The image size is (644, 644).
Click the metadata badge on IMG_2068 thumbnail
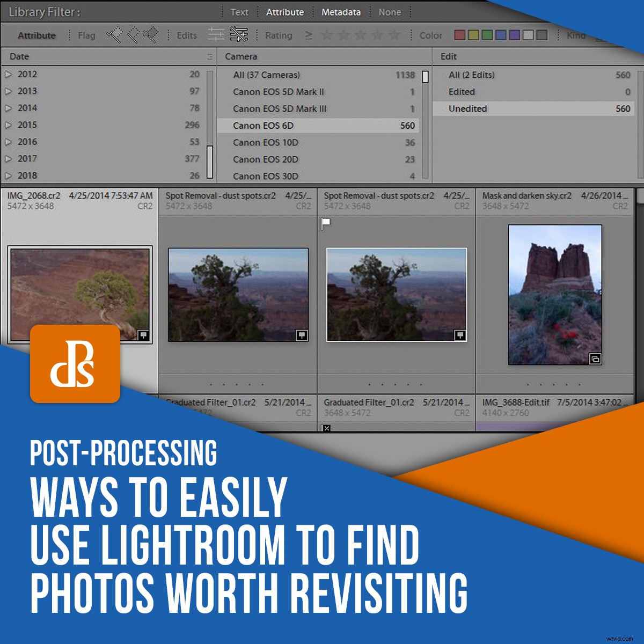coord(143,334)
